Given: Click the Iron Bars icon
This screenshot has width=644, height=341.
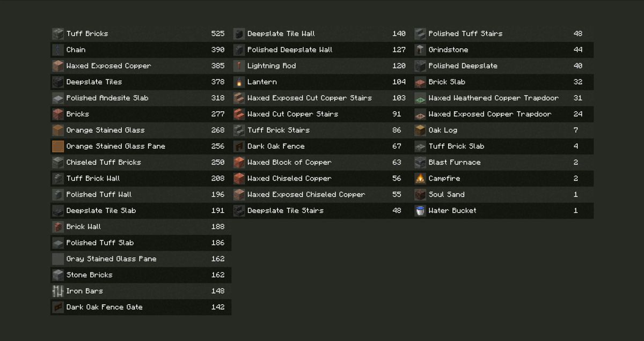Looking at the screenshot, I should click(x=58, y=291).
